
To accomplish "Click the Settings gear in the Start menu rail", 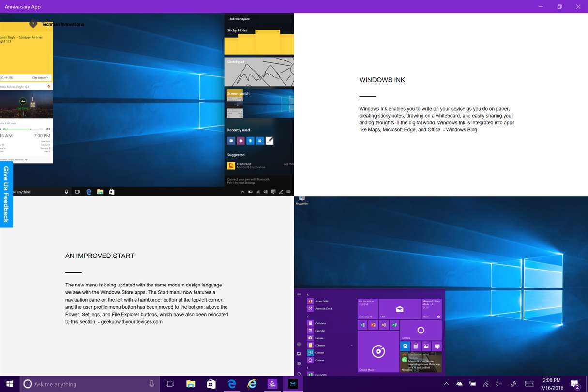I will coord(299,363).
